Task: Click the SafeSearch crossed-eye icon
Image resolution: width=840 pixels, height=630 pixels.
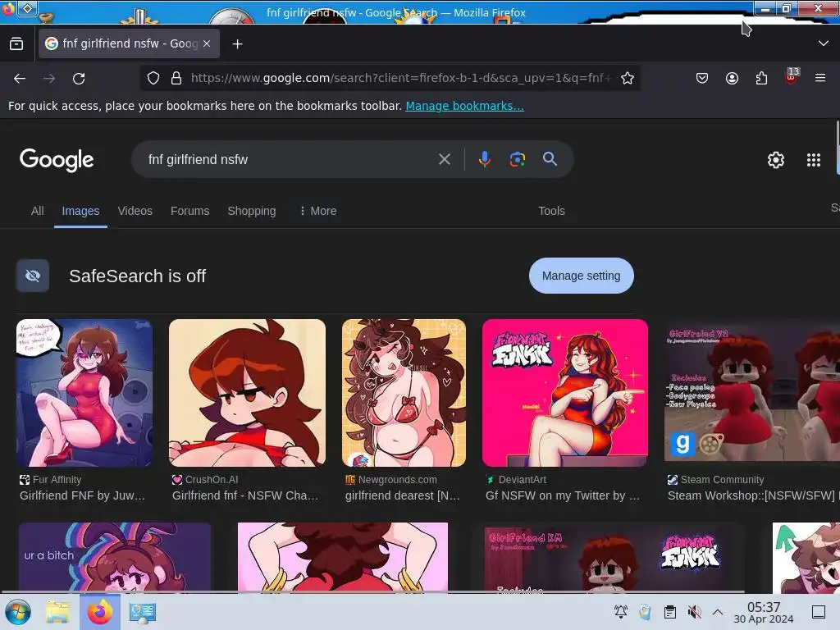Action: pyautogui.click(x=33, y=276)
